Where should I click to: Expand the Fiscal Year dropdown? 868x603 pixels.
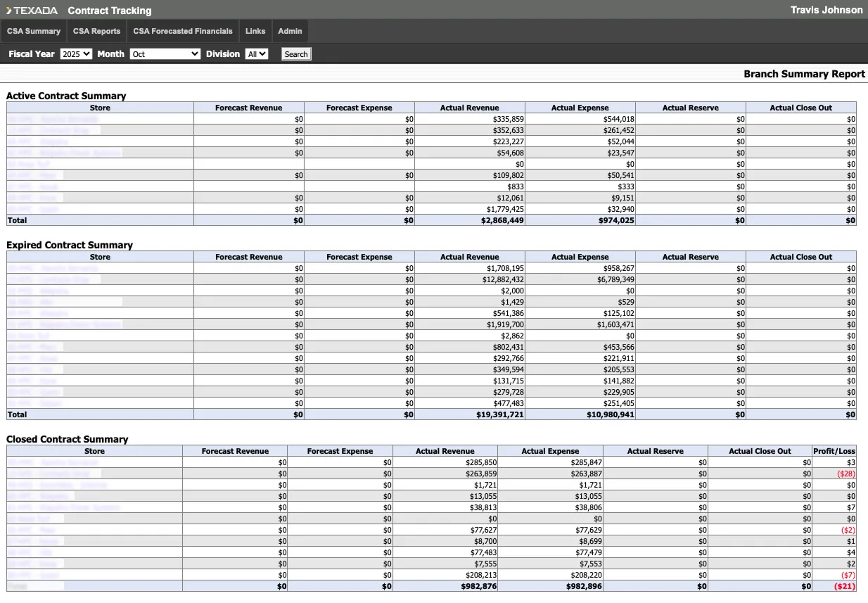76,54
